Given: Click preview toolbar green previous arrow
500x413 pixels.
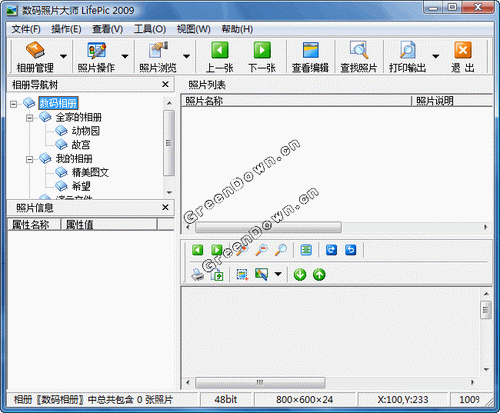Looking at the screenshot, I should pyautogui.click(x=198, y=250).
